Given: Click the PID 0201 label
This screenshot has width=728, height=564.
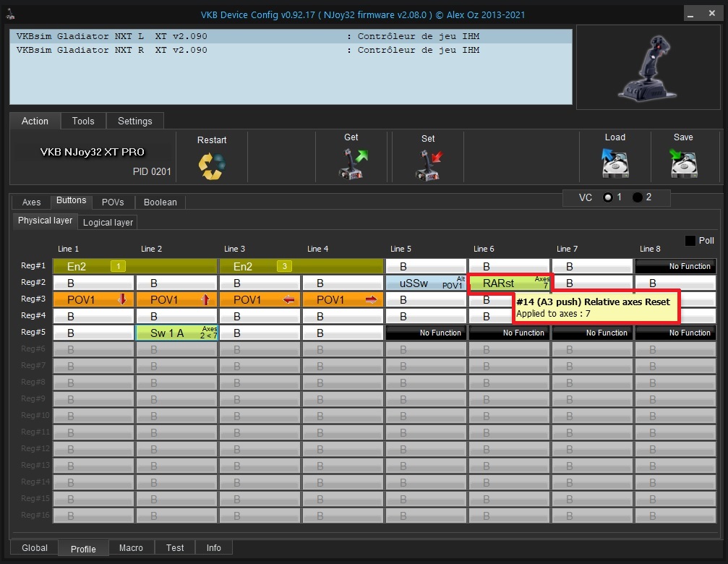Looking at the screenshot, I should coord(152,171).
